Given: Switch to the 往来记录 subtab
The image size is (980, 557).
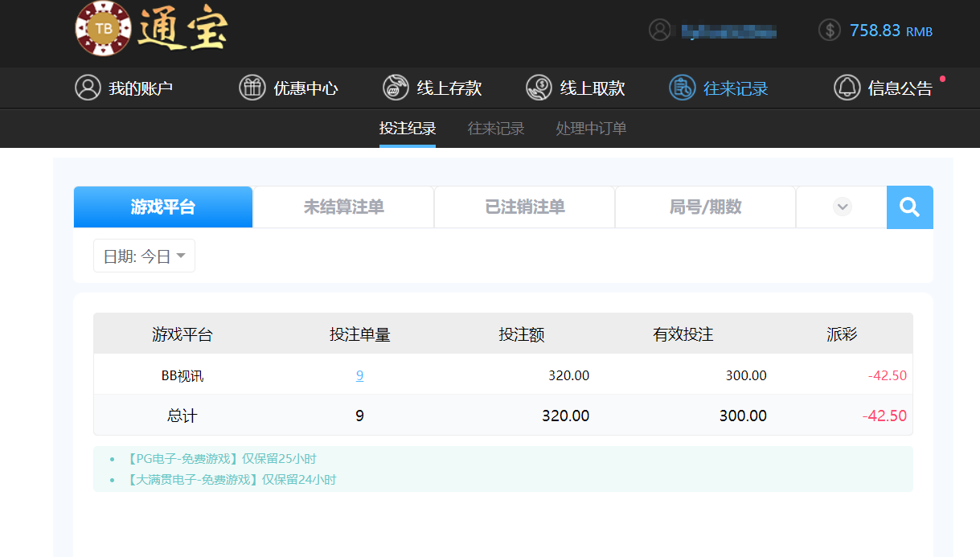Looking at the screenshot, I should coord(494,129).
